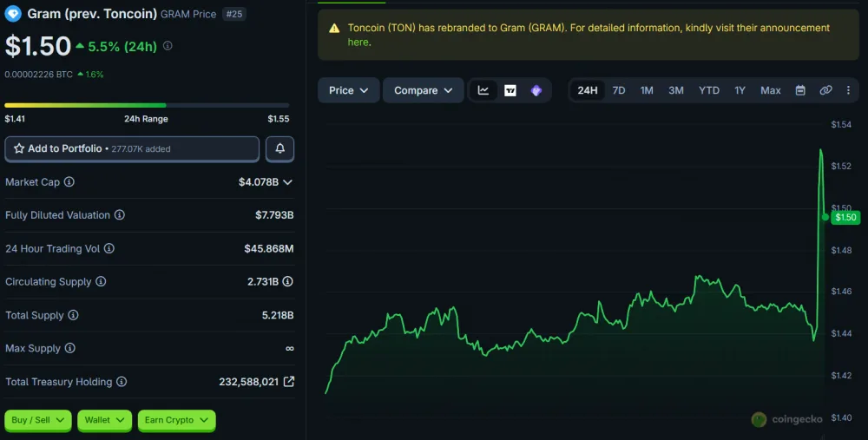Open the Wallet dropdown
868x440 pixels.
pos(105,420)
